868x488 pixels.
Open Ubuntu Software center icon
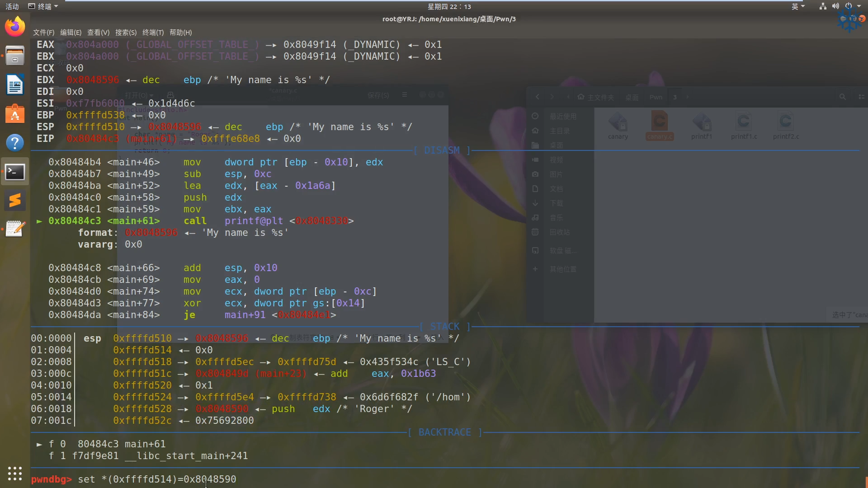point(15,114)
